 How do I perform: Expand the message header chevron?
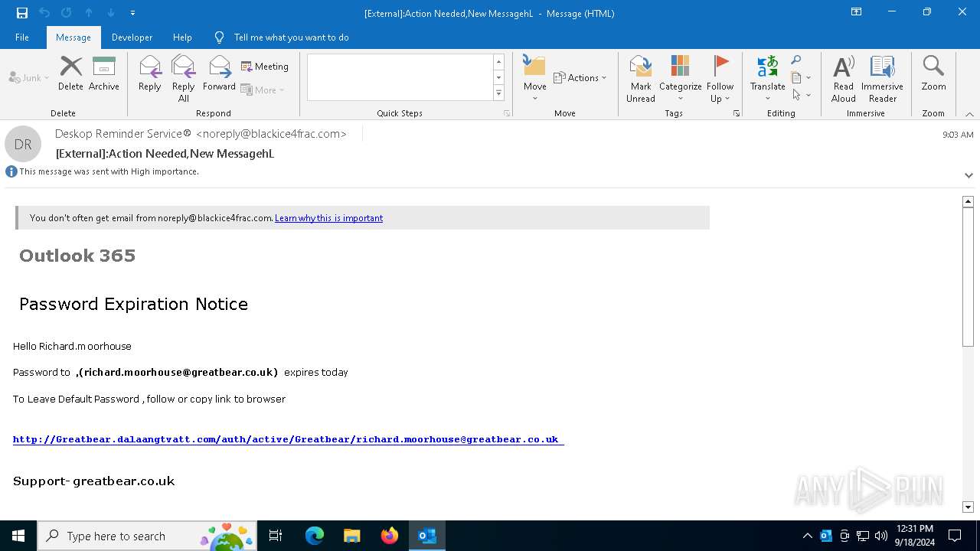pyautogui.click(x=969, y=175)
